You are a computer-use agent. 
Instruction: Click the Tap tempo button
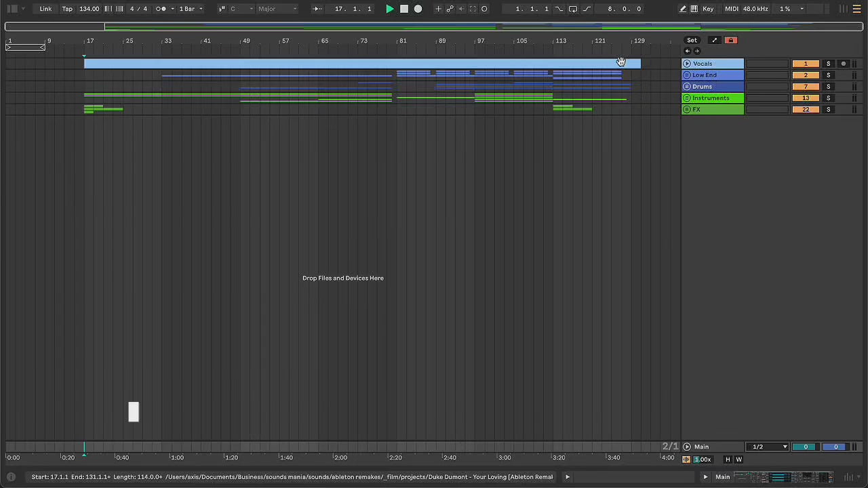67,9
